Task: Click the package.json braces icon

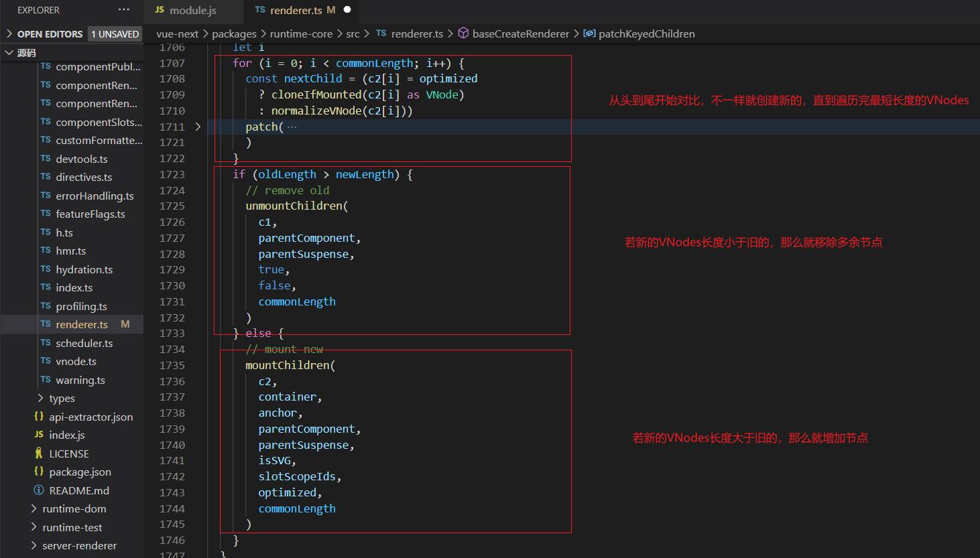Action: (39, 472)
